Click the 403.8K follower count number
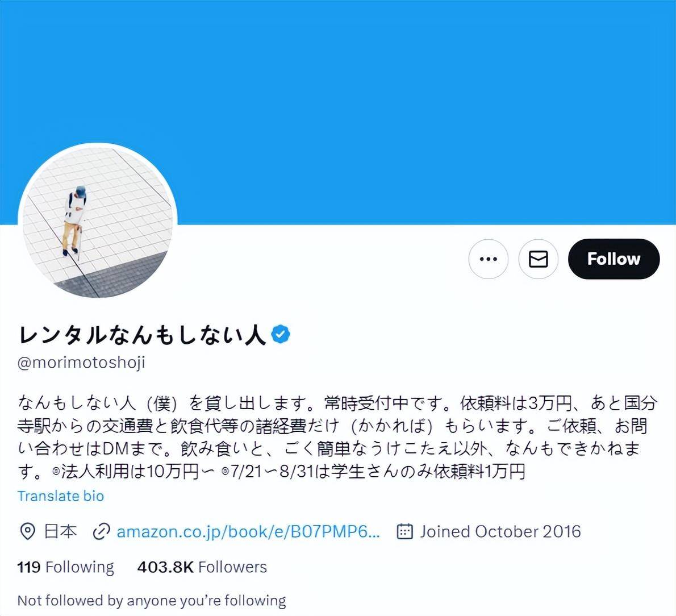The height and width of the screenshot is (616, 676). tap(165, 567)
